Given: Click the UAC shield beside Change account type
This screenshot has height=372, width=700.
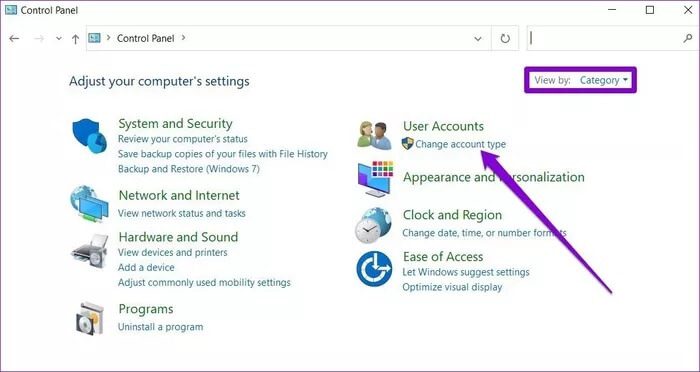Looking at the screenshot, I should 408,144.
